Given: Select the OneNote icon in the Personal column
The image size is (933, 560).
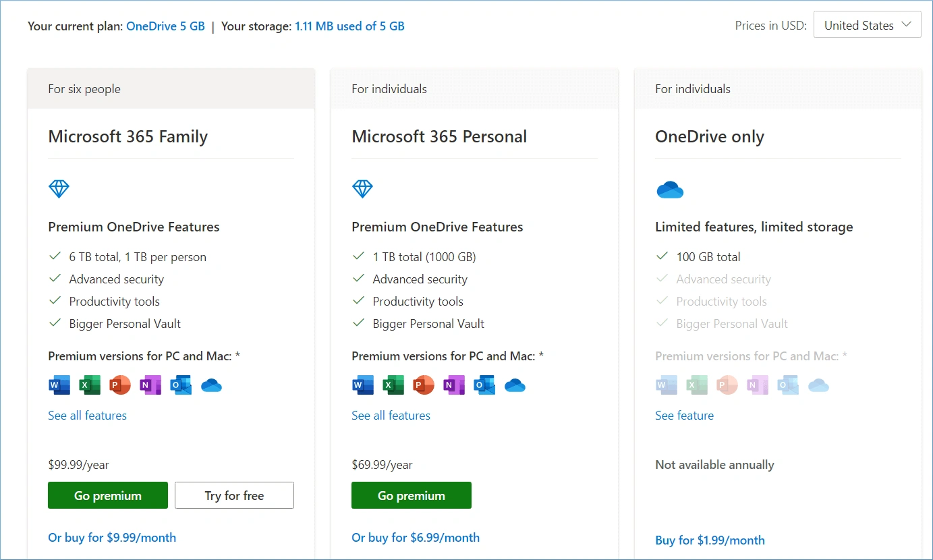Looking at the screenshot, I should point(454,385).
